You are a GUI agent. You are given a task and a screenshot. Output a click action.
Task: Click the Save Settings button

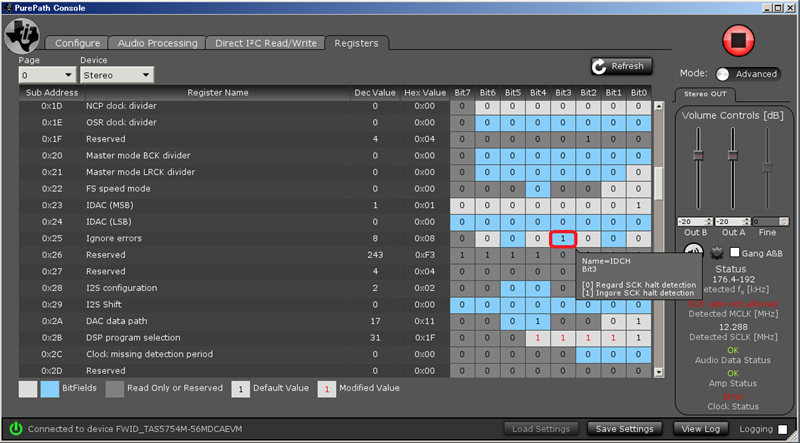point(624,429)
